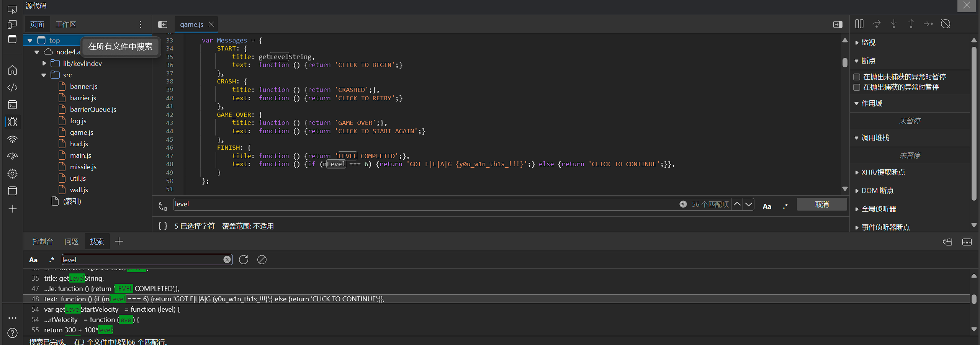Enable pause on caught exceptions checkbox

point(857,87)
